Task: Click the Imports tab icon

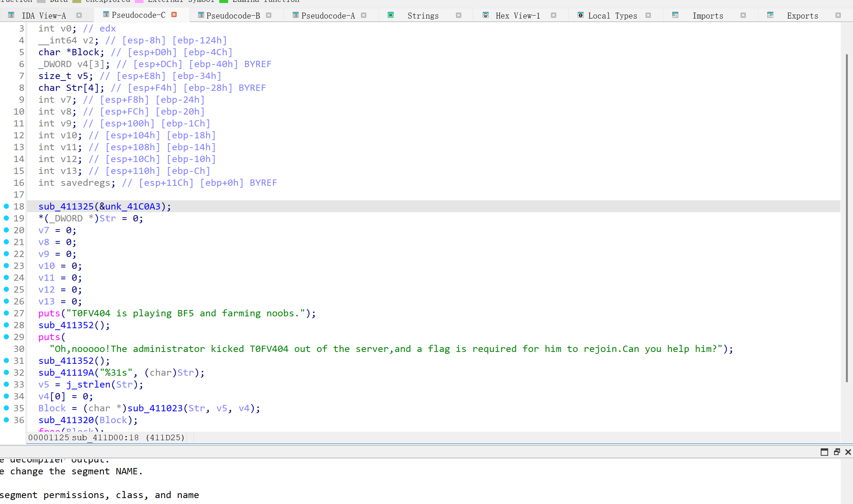Action: [675, 15]
